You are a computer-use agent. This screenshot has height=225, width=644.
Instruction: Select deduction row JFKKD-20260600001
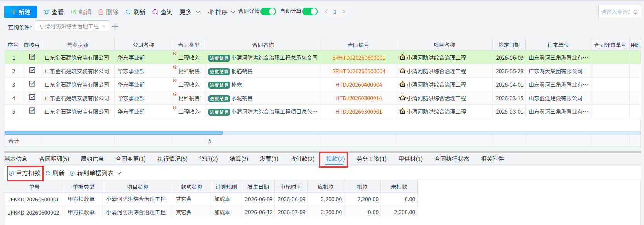tap(211, 199)
